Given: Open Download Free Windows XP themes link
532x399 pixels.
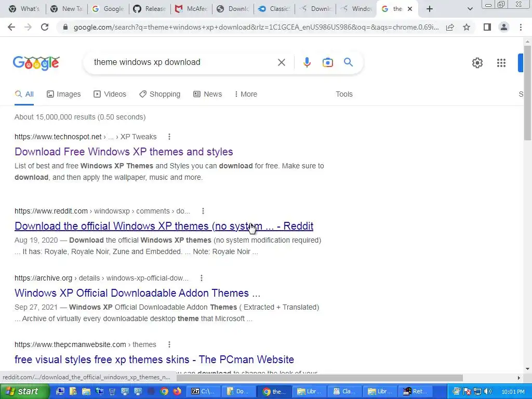Looking at the screenshot, I should (x=124, y=152).
